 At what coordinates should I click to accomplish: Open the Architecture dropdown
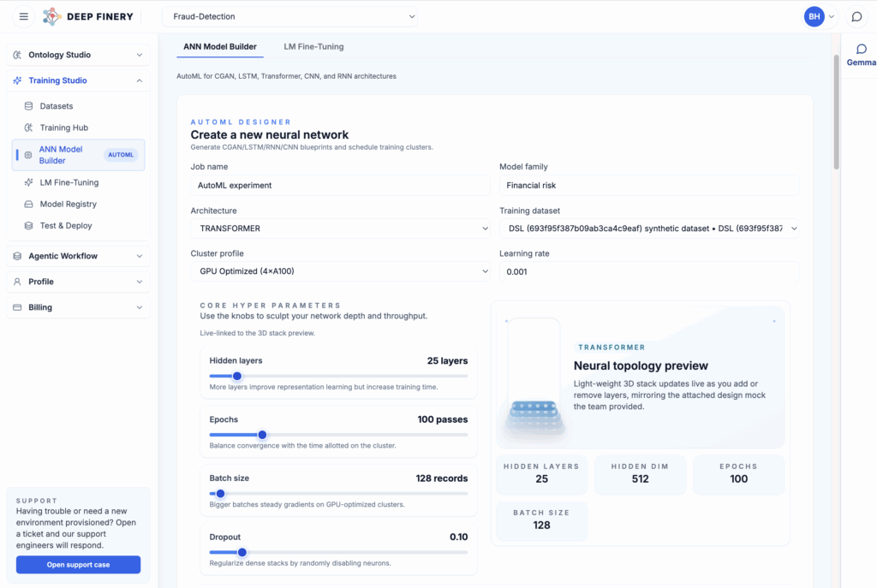pyautogui.click(x=340, y=229)
